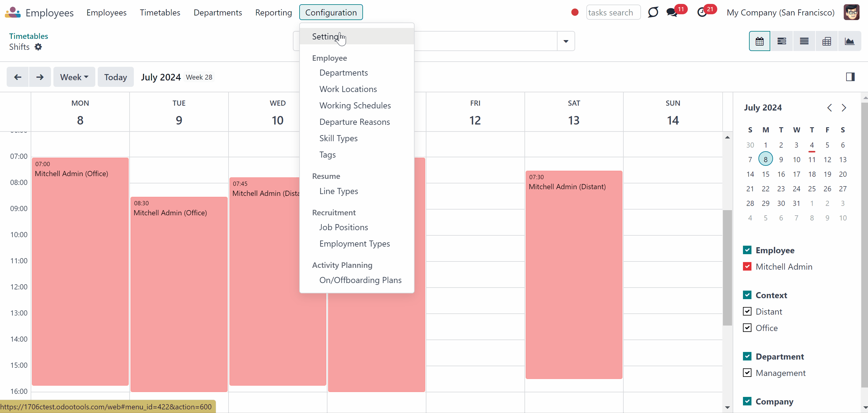The image size is (868, 413).
Task: Open the Timetables breadcrumb link
Action: 28,36
